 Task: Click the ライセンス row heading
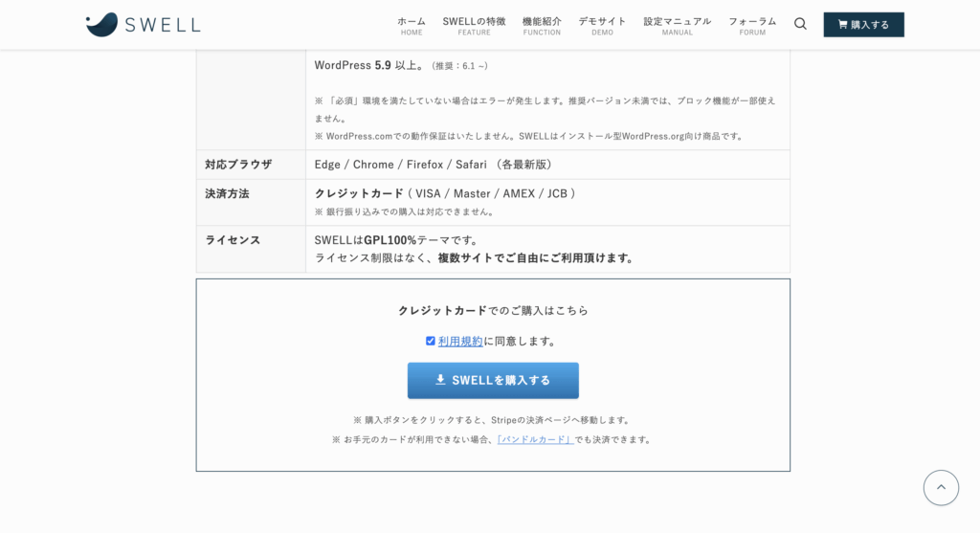[x=233, y=240]
